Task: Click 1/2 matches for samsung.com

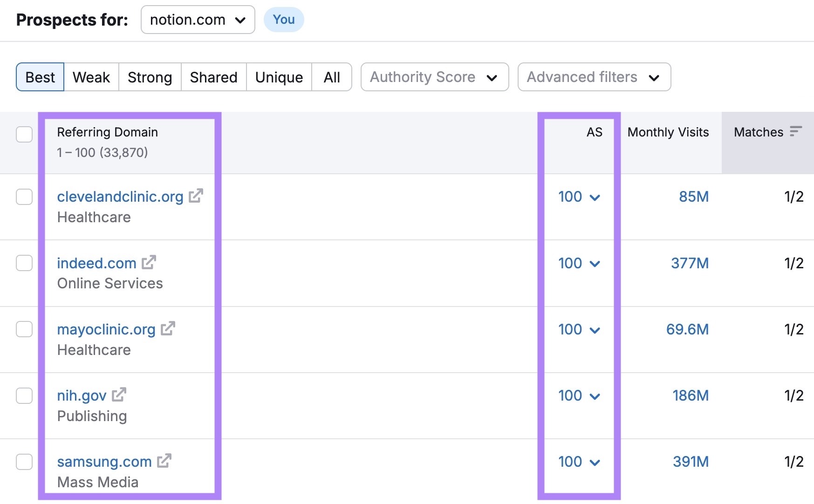Action: point(793,462)
